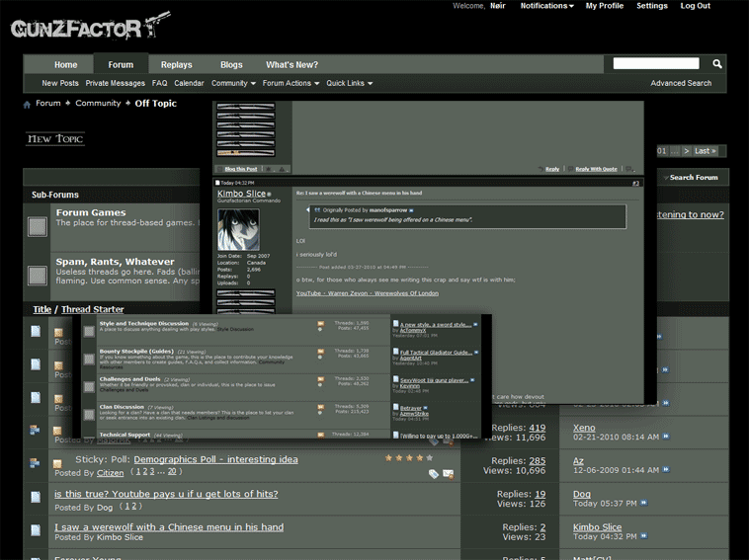Click the view-post icon next to manofsparrow in quote
749x560 pixels.
coord(411,210)
